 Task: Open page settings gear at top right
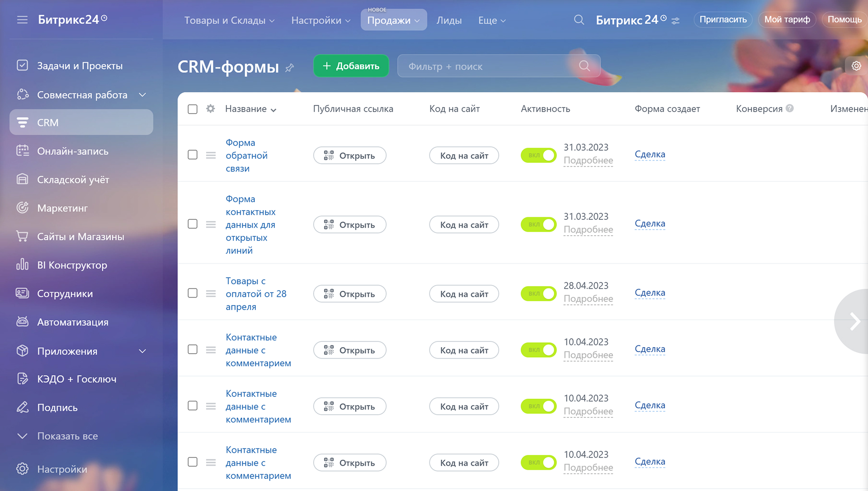pyautogui.click(x=856, y=66)
